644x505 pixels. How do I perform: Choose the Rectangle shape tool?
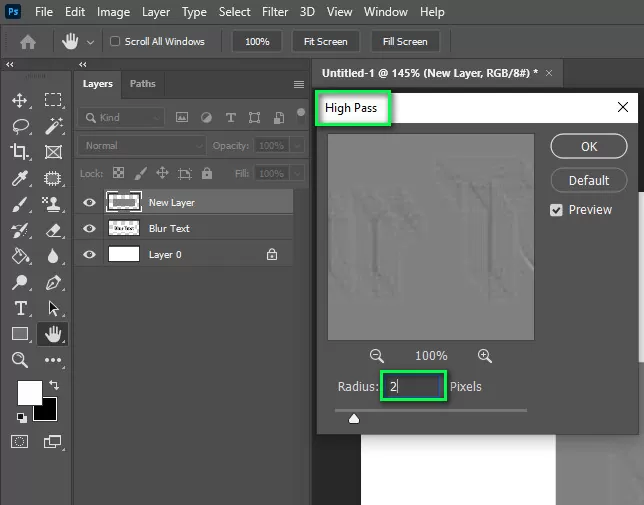pos(20,334)
